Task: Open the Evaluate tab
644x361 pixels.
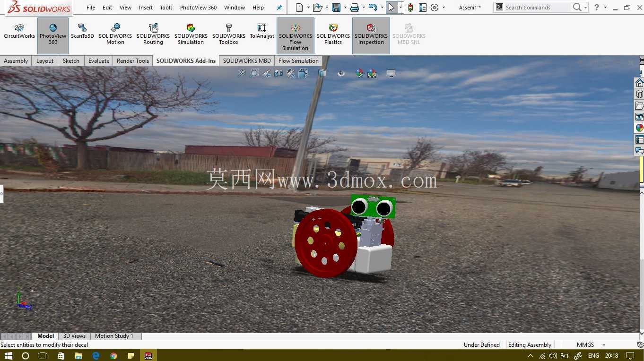Action: pos(99,61)
